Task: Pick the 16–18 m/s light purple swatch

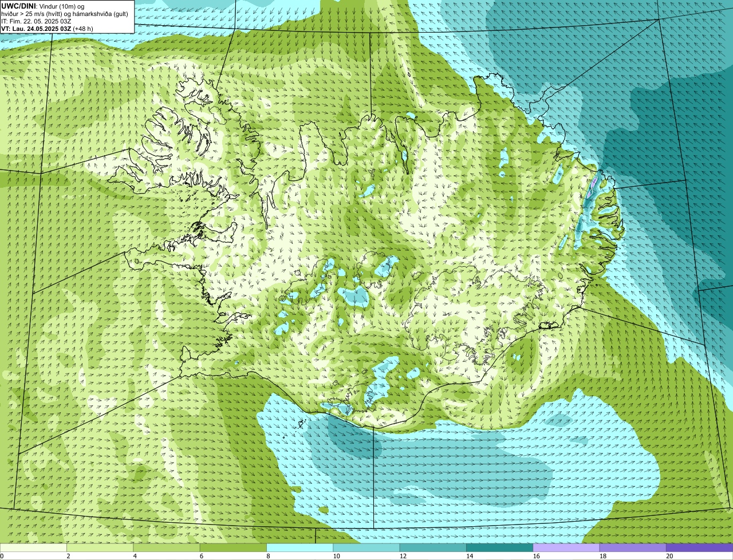Action: click(x=566, y=547)
